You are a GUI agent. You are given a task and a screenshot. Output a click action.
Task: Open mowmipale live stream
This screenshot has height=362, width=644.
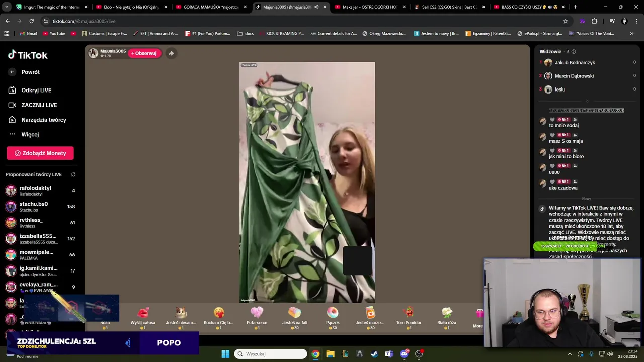point(40,255)
